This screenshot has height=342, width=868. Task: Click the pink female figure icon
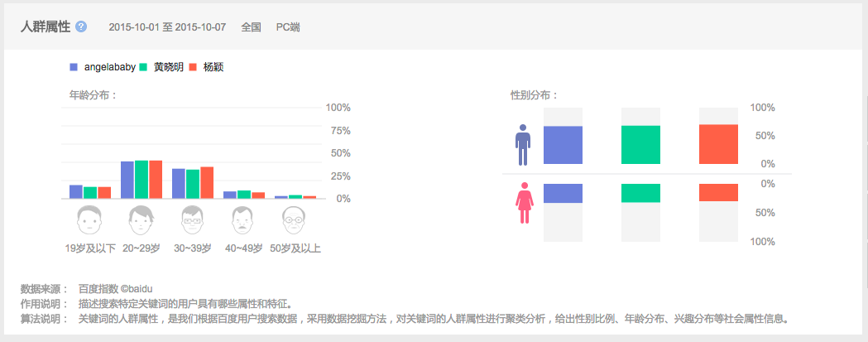point(523,203)
